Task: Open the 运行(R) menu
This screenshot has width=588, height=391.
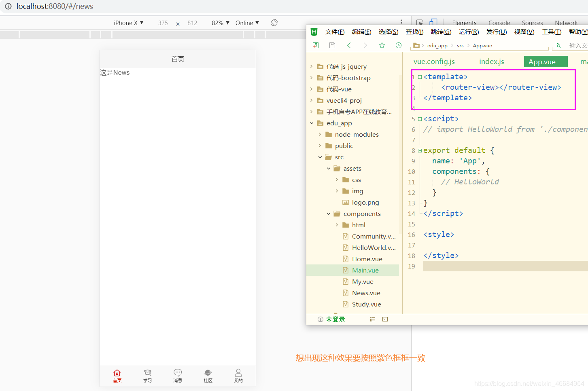Action: click(469, 32)
